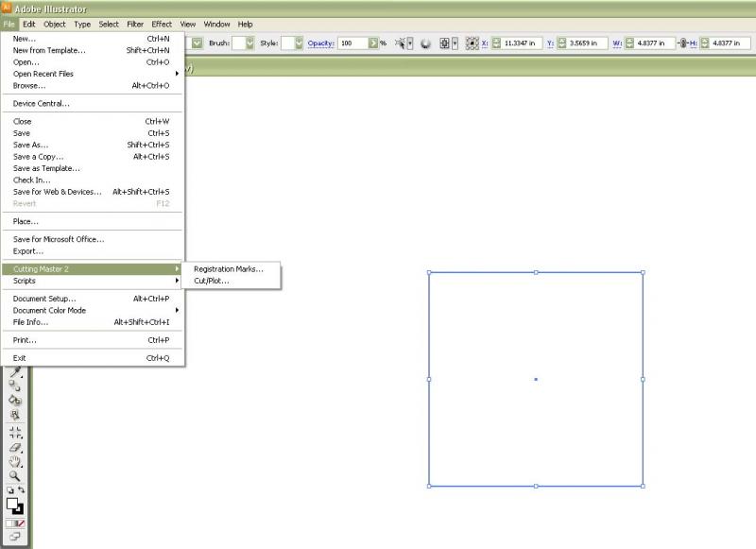Select the Hand tool
The height and width of the screenshot is (549, 756).
(x=15, y=462)
